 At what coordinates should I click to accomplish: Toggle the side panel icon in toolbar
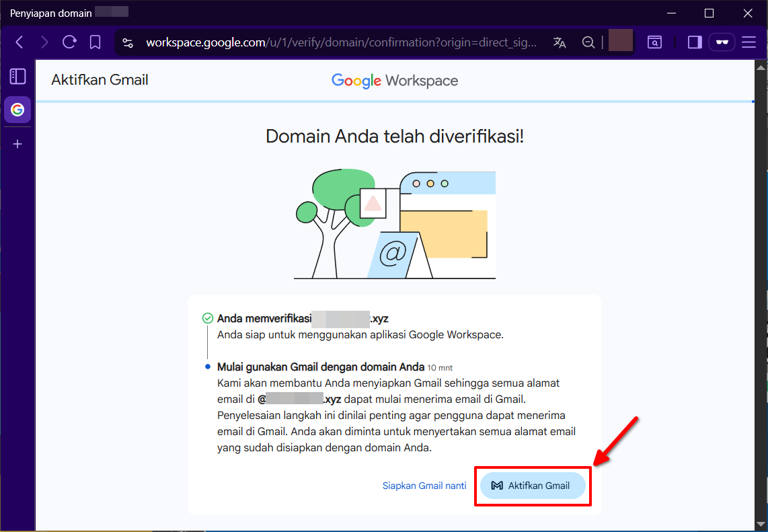[695, 42]
